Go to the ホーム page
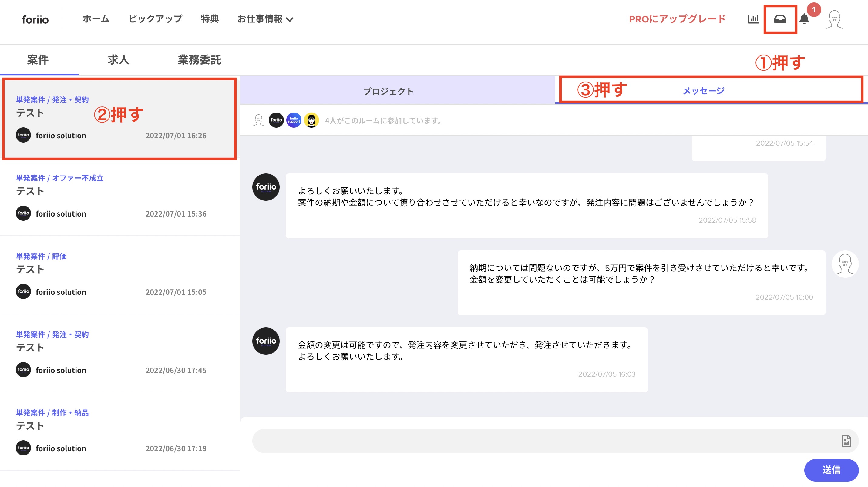The image size is (868, 487). coord(96,19)
